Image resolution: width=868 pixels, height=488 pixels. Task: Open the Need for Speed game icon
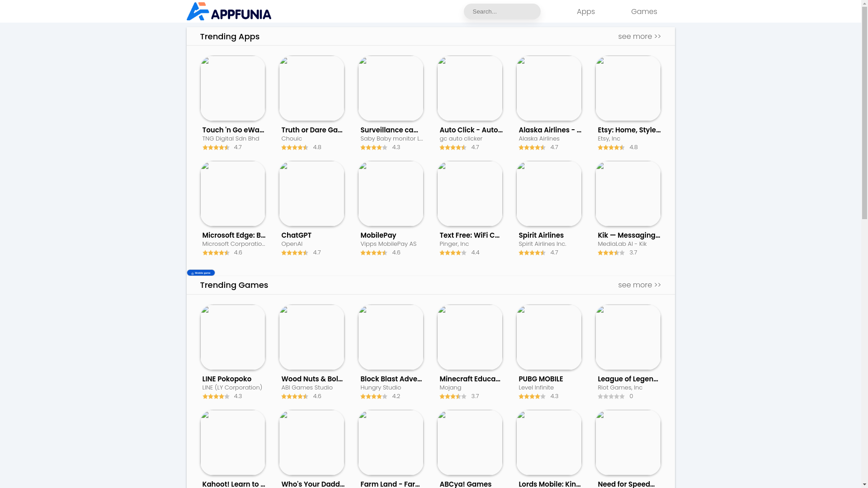click(x=628, y=442)
